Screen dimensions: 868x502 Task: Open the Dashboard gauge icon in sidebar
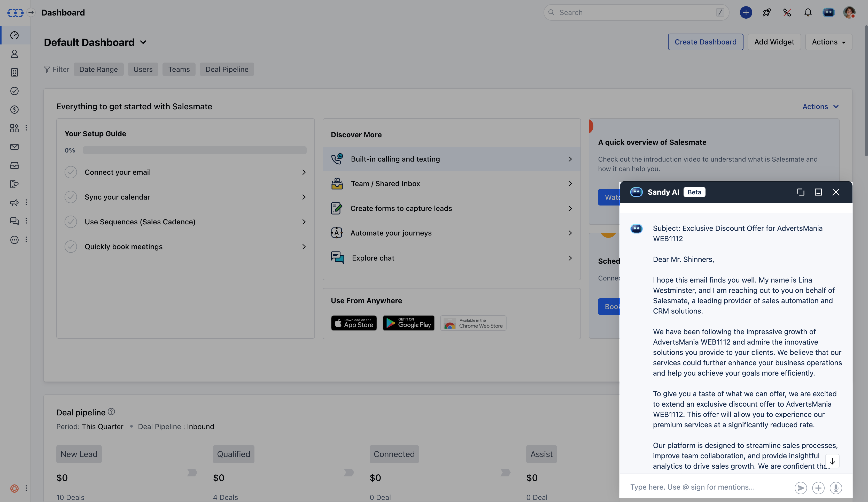[14, 35]
